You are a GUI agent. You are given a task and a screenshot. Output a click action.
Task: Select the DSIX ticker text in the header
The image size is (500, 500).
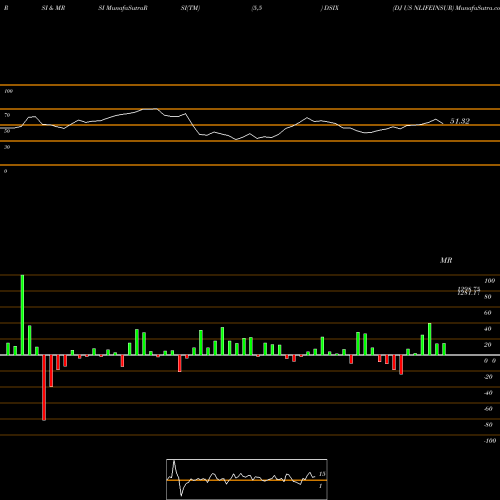(x=331, y=8)
